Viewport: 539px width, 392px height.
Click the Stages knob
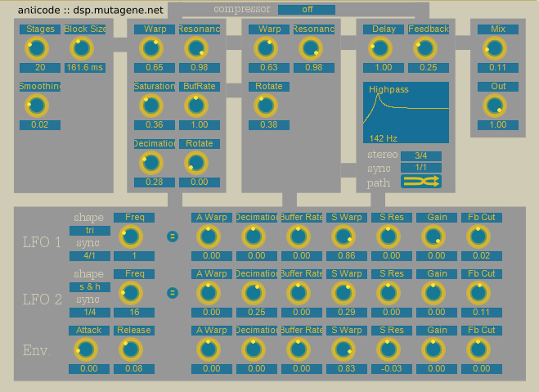(37, 48)
